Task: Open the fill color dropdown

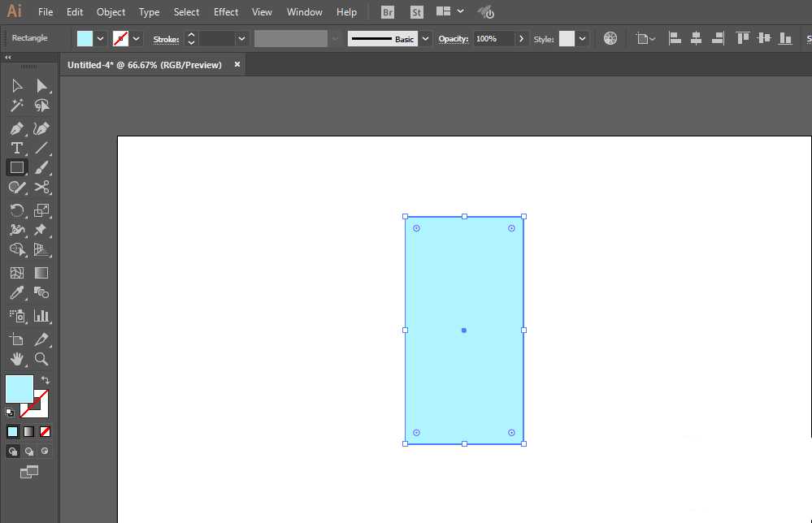Action: coord(101,39)
